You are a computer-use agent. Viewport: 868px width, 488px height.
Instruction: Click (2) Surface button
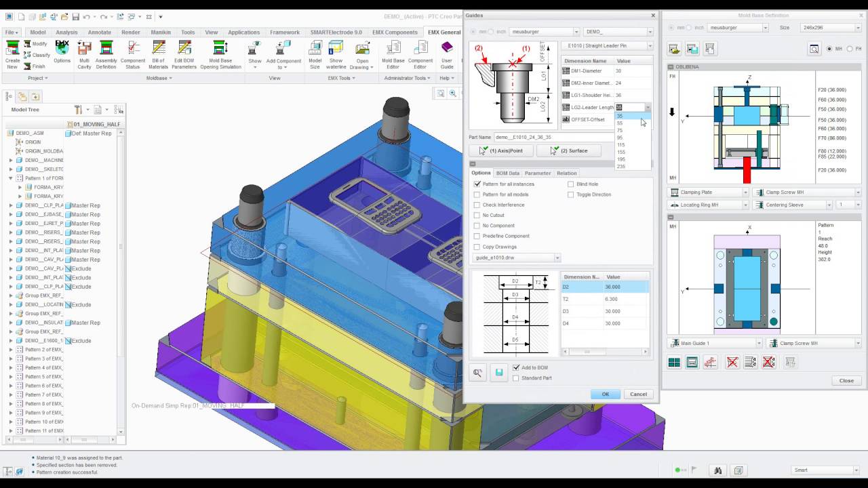point(569,150)
